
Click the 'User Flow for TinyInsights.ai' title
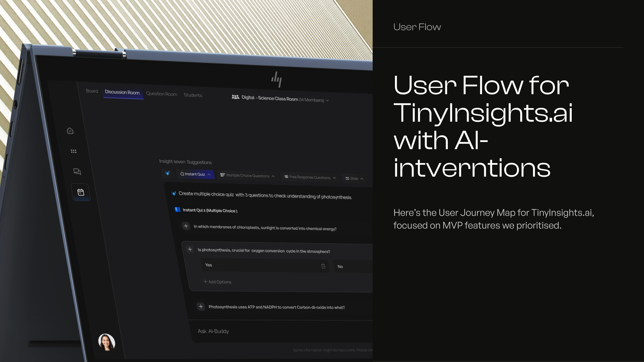(483, 126)
